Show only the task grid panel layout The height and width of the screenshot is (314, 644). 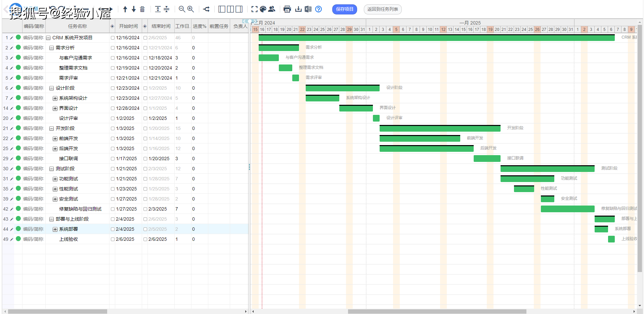pyautogui.click(x=222, y=9)
